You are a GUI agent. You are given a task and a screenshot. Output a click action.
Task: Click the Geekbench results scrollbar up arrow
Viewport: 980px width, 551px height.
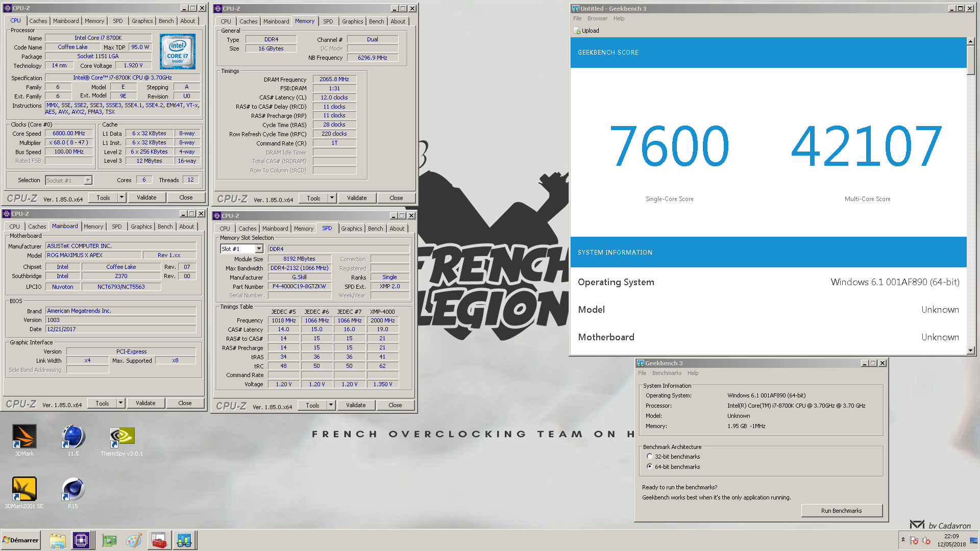coord(971,41)
